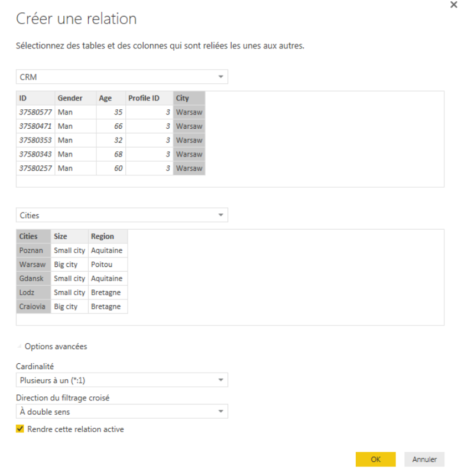Click the Annuler button

tap(424, 459)
